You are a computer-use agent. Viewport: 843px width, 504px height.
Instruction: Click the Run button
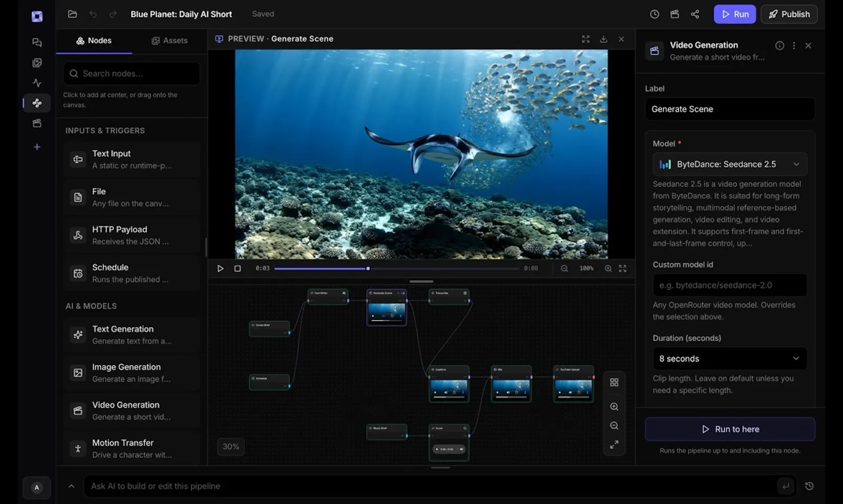point(735,14)
